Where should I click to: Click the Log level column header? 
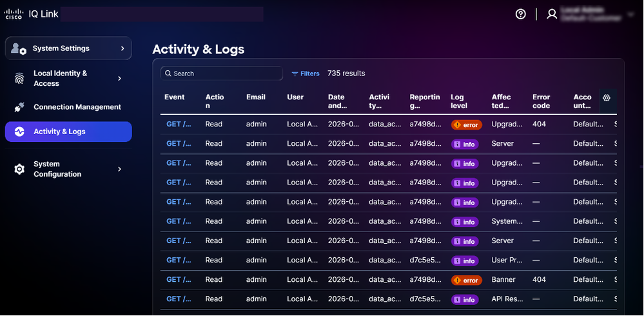click(459, 101)
